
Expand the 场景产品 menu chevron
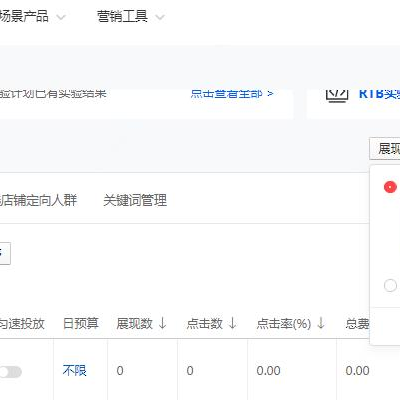coord(61,17)
